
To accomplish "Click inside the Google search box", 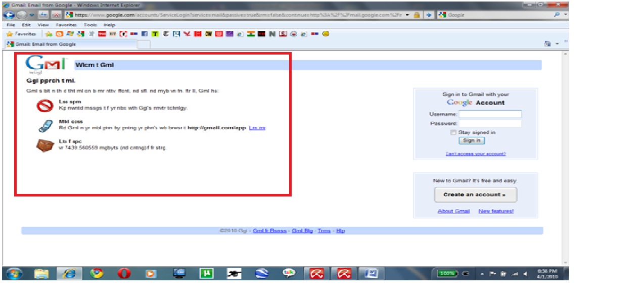I will [x=498, y=15].
